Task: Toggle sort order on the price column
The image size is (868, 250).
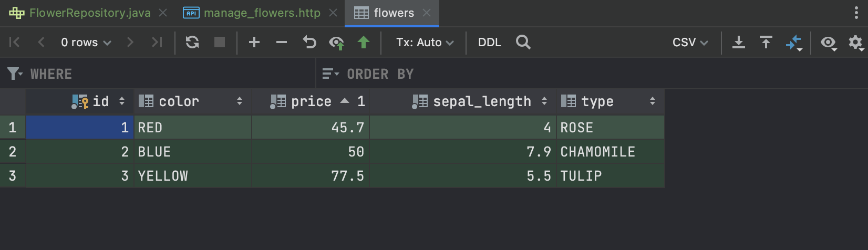Action: tap(345, 101)
